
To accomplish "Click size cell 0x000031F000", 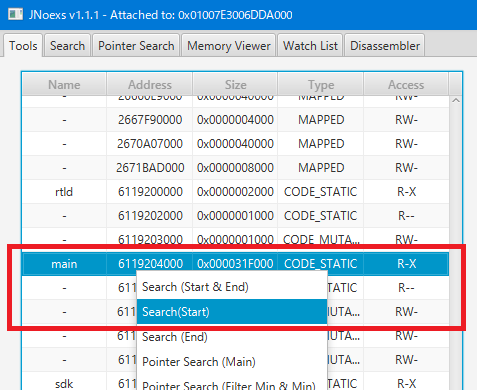I will click(x=235, y=264).
